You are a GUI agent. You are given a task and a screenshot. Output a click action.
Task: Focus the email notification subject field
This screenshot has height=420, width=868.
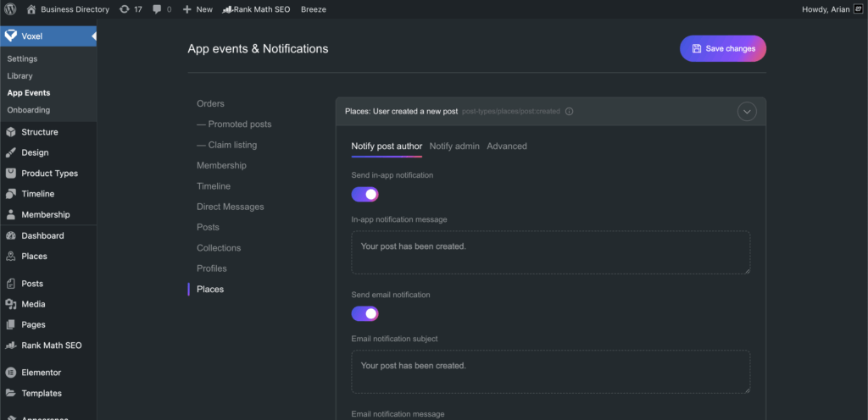point(550,371)
